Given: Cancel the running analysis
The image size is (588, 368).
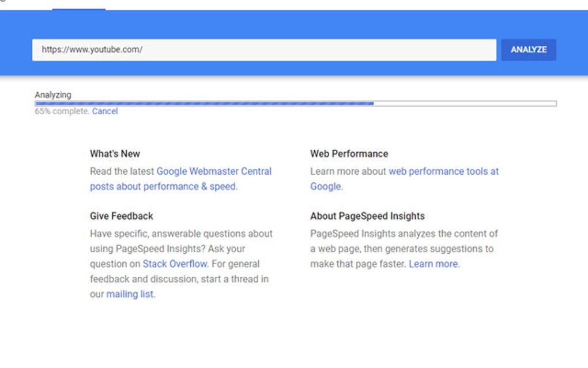Looking at the screenshot, I should [x=105, y=111].
